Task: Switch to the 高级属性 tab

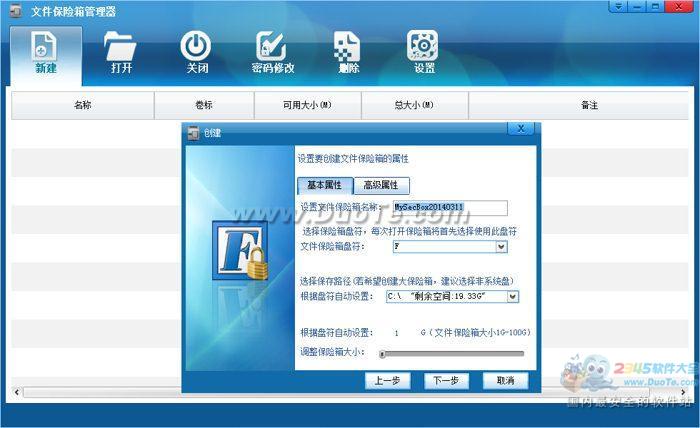Action: [381, 185]
